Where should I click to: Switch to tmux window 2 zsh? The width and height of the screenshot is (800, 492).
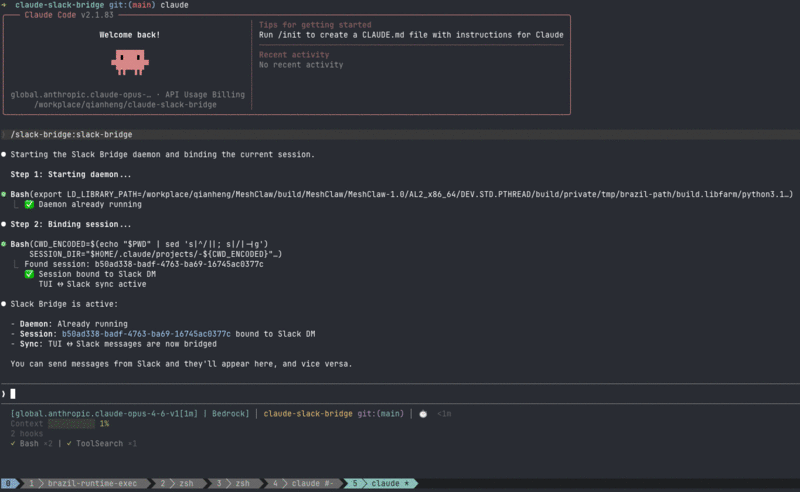[x=181, y=483]
